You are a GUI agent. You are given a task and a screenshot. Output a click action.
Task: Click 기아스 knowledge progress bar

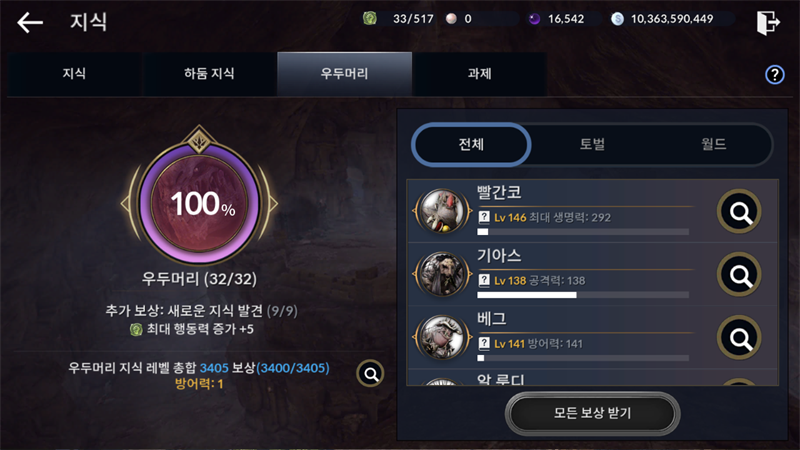tap(583, 295)
